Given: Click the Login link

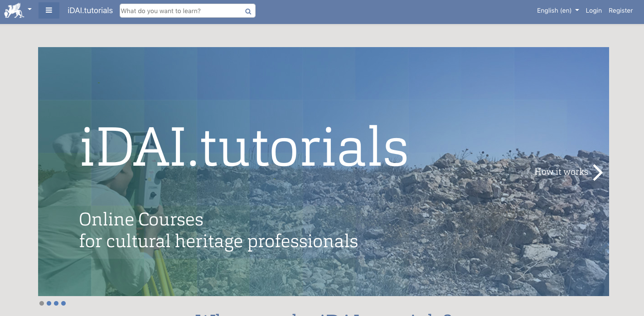Looking at the screenshot, I should click(x=594, y=10).
